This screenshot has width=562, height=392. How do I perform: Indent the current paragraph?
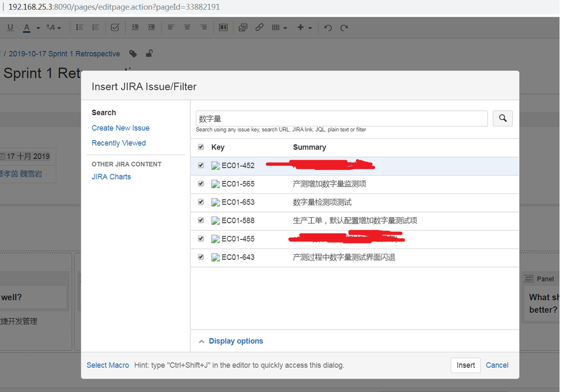click(151, 28)
